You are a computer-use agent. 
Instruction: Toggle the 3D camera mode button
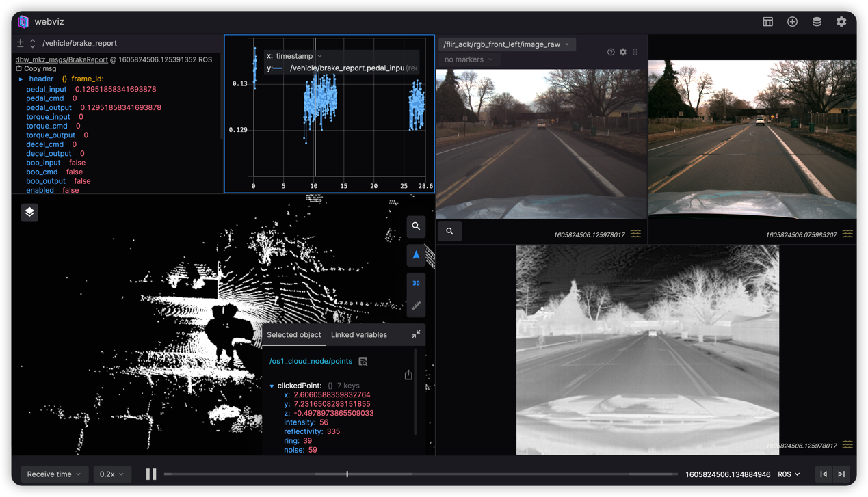[x=416, y=283]
